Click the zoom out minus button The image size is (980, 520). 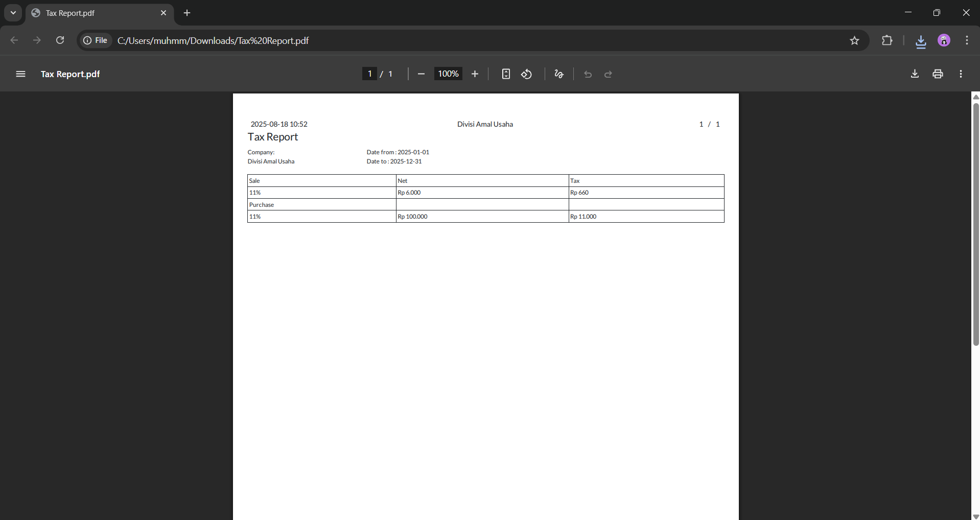[421, 74]
